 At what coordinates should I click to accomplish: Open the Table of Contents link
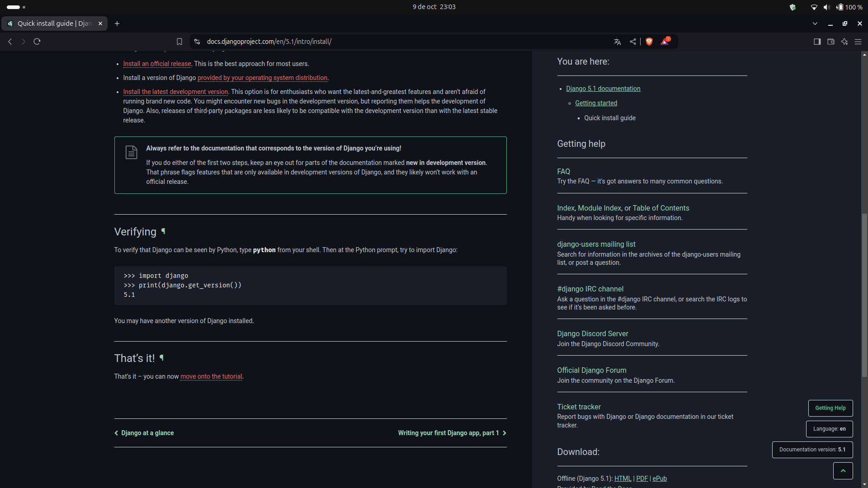pos(660,208)
